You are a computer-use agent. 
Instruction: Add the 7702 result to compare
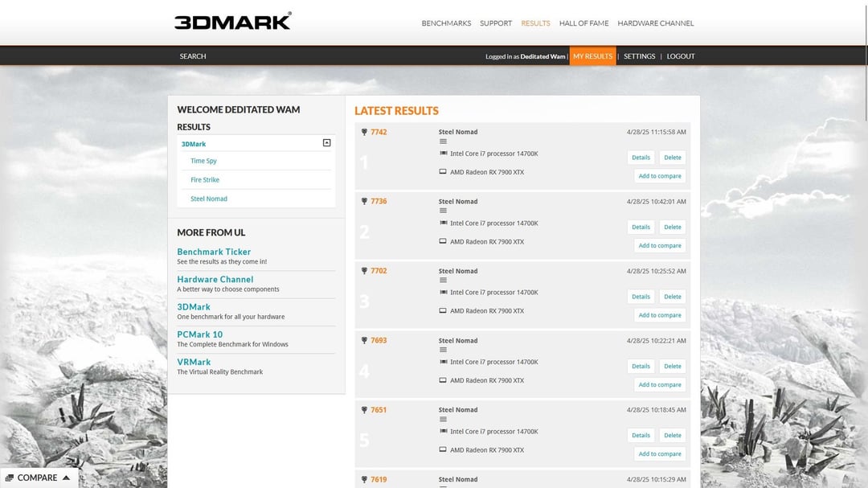(660, 314)
